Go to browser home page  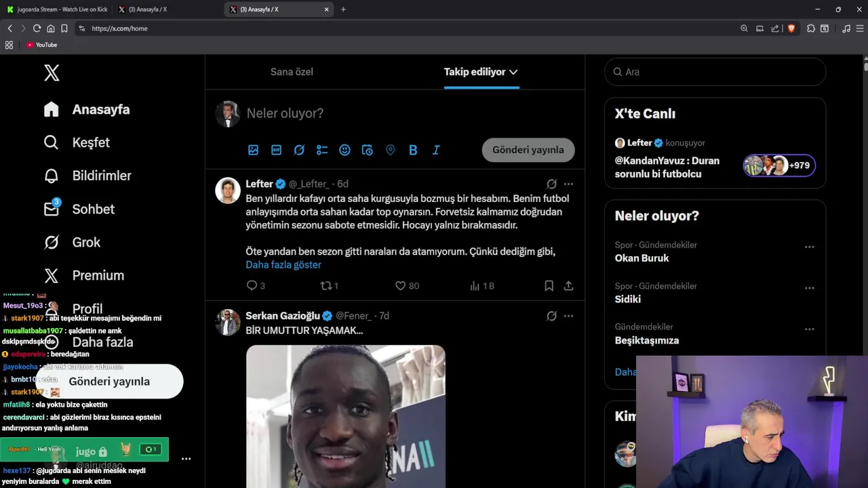[50, 28]
